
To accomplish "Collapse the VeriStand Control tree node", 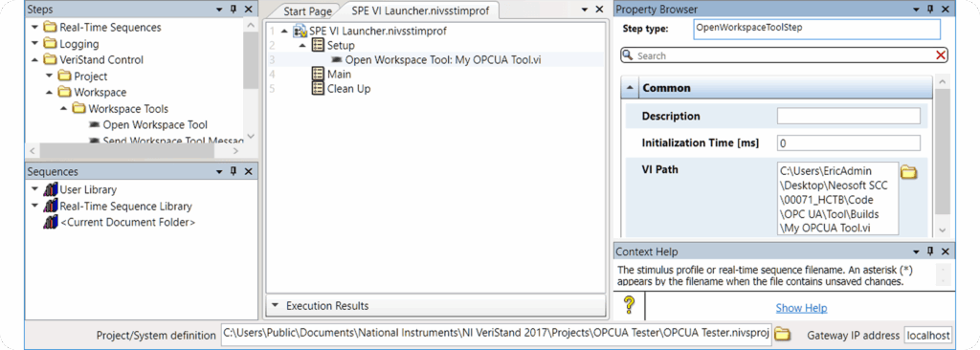I will coord(35,60).
